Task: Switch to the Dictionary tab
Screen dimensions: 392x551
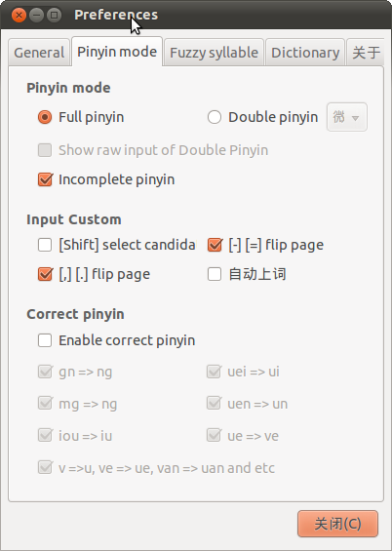Action: click(305, 53)
